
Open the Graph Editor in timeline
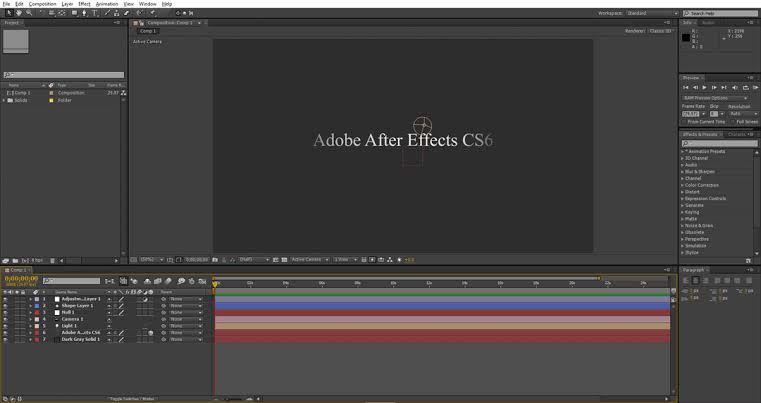click(202, 281)
